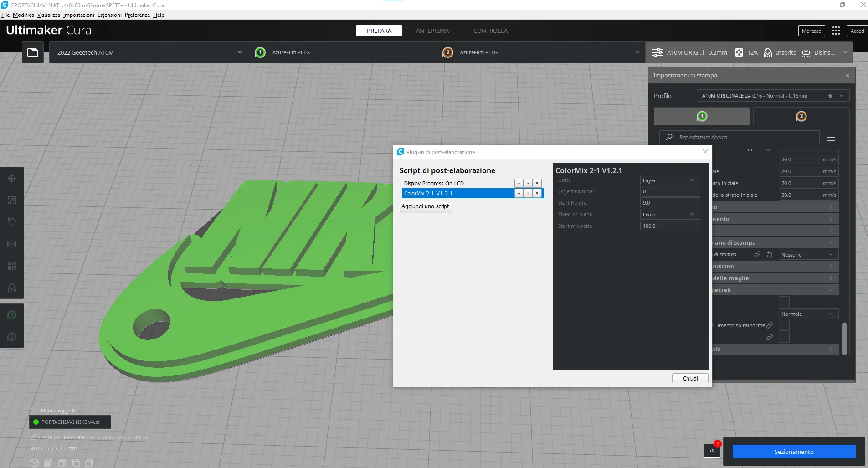Expand the 'rusione' settings category

[x=775, y=266]
